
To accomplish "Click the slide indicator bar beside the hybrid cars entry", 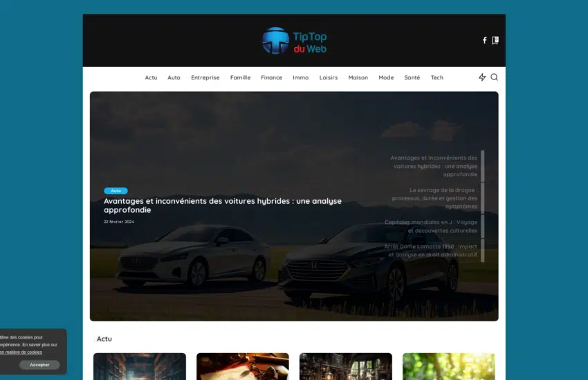I will point(483,166).
